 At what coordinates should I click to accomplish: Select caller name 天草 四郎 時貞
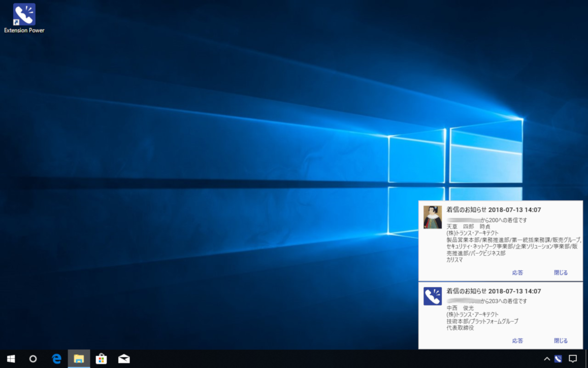coord(468,227)
